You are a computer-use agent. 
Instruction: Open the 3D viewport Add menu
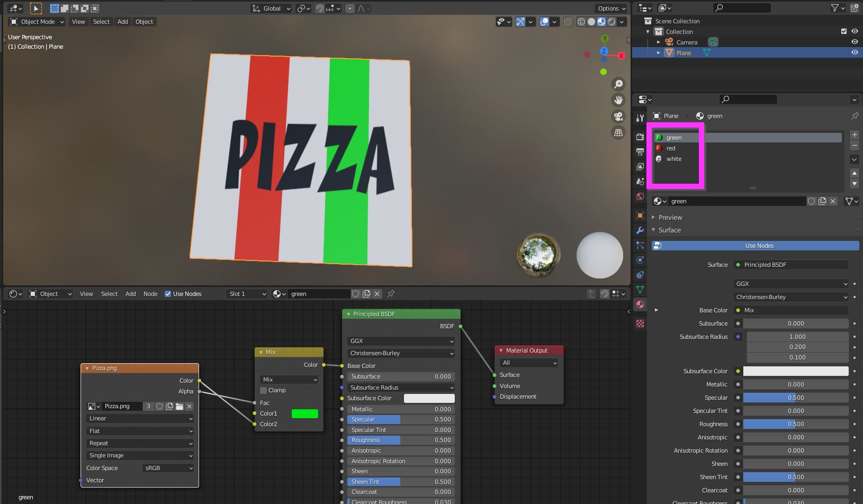(122, 22)
